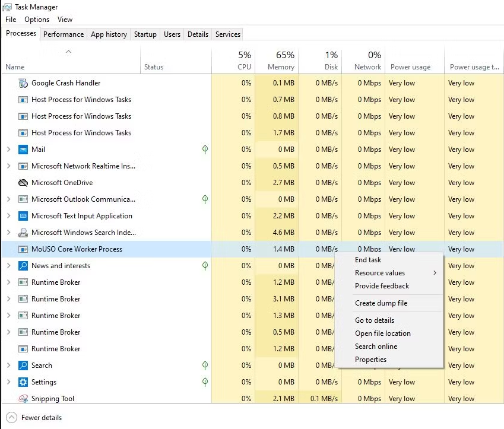The width and height of the screenshot is (504, 429).
Task: Click the 3.1 MB Runtime Broker memory cell
Action: pyautogui.click(x=277, y=299)
